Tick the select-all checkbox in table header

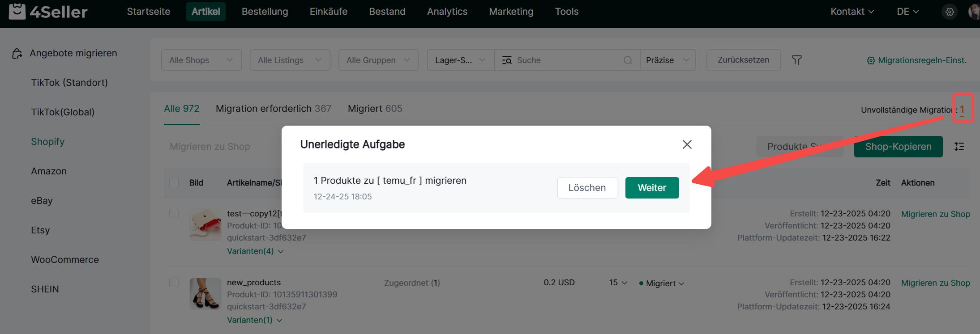(x=174, y=182)
